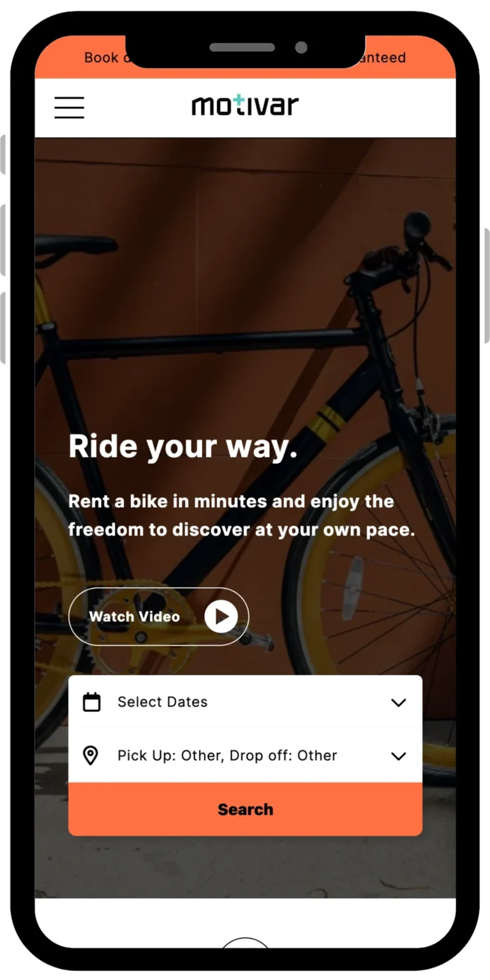This screenshot has width=490, height=980.
Task: Open the Pick Up and Drop off field
Action: 245,755
